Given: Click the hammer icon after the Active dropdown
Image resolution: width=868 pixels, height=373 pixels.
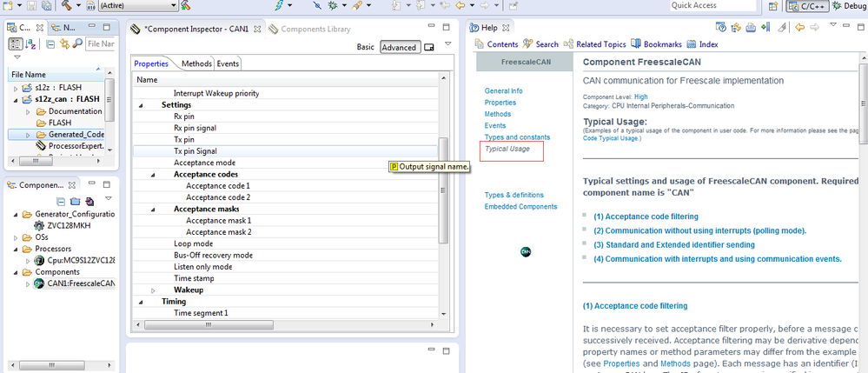Looking at the screenshot, I should (185, 5).
